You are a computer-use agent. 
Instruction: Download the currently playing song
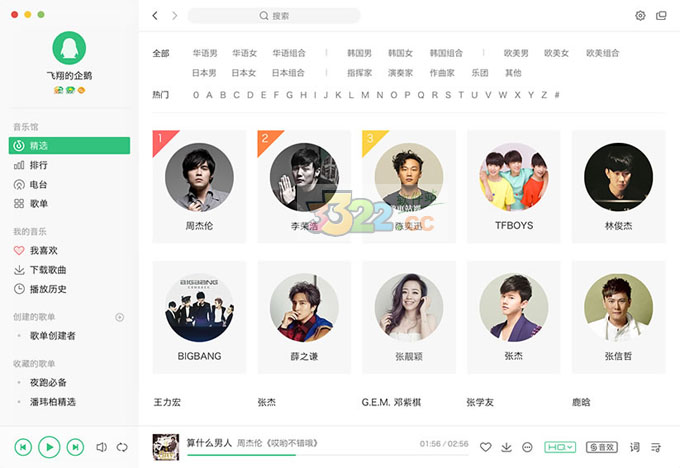506,447
